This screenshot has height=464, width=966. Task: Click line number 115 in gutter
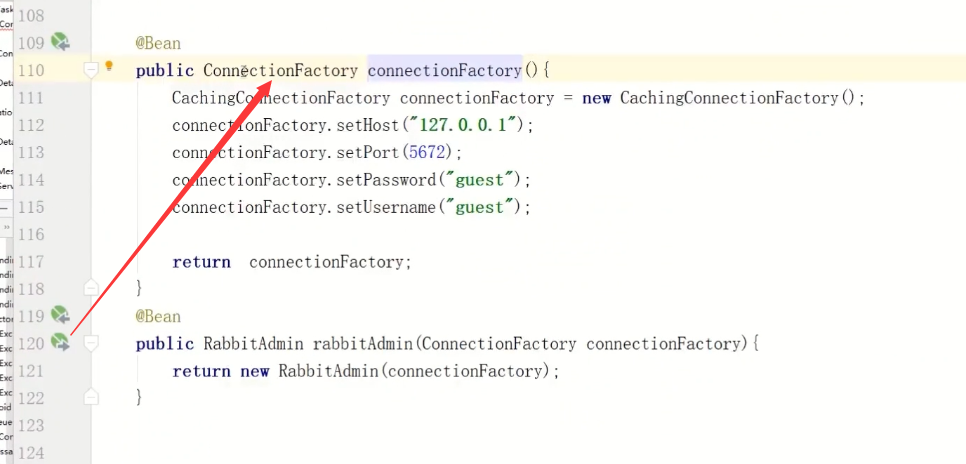[x=31, y=207]
